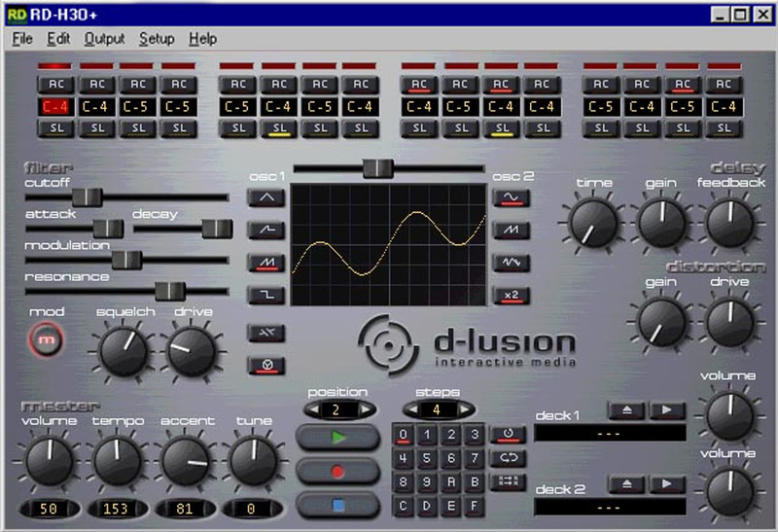This screenshot has width=778, height=532.
Task: Decrease steps count with left arrow
Action: click(412, 409)
